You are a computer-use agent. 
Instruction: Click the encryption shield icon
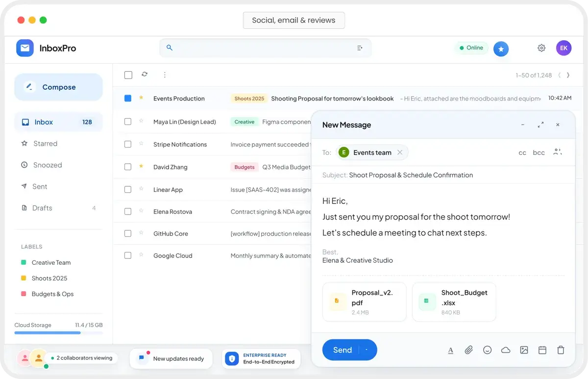coord(232,359)
